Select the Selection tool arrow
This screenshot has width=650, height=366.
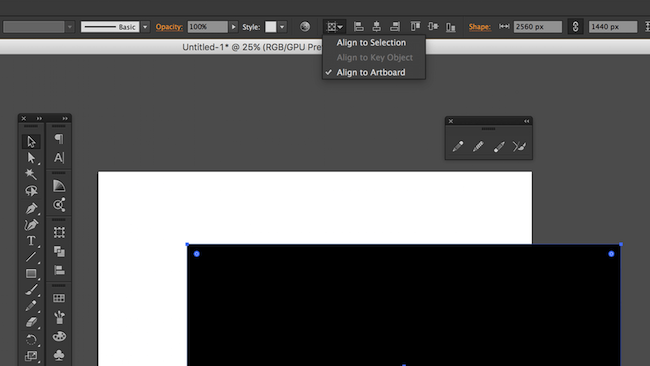coord(31,141)
